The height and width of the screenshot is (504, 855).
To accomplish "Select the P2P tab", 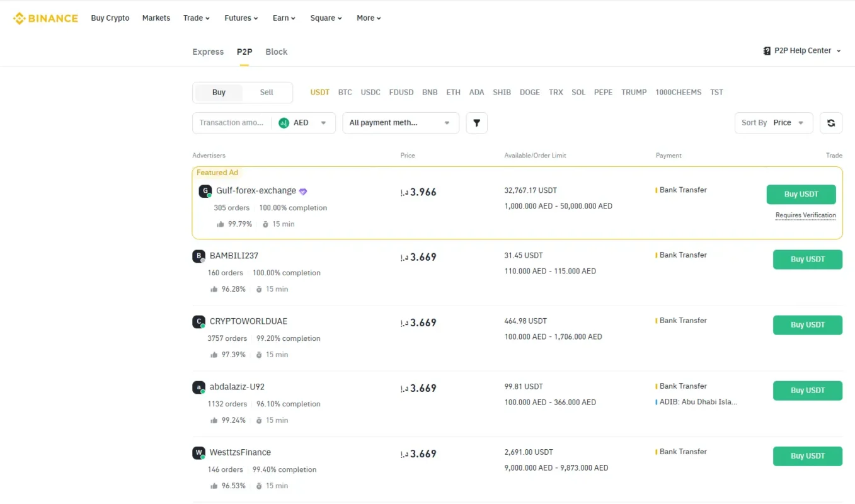I will coord(244,52).
